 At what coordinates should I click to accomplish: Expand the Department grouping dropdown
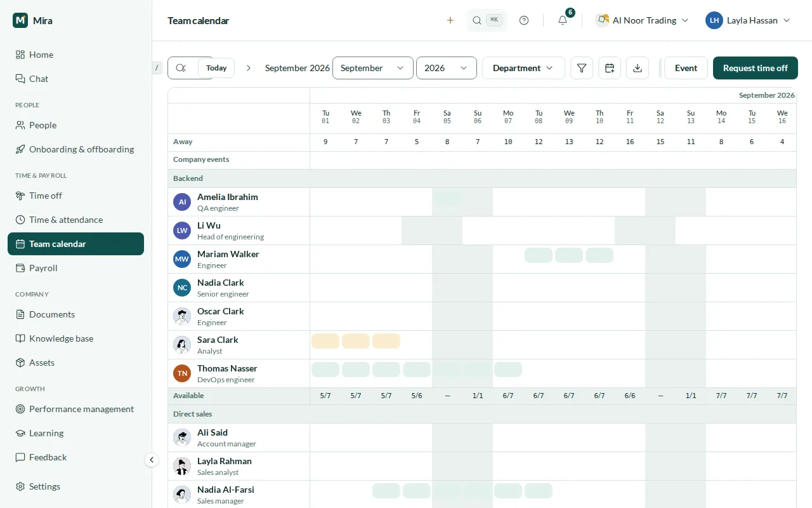click(x=523, y=68)
